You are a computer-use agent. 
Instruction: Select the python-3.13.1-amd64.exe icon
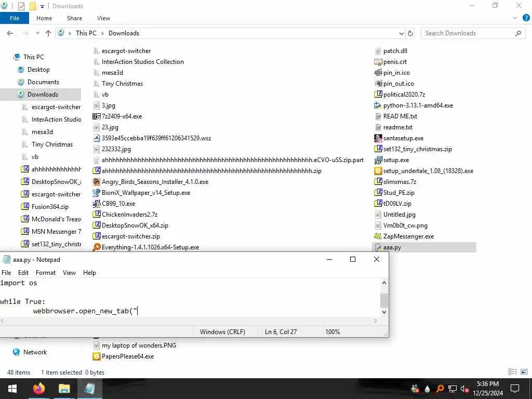(378, 105)
